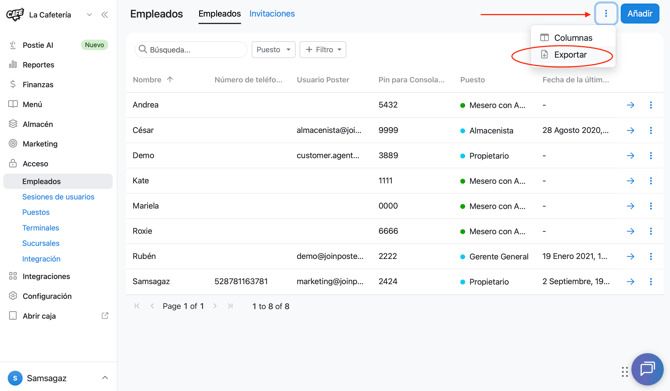Click the Acceso lock icon
670x391 pixels.
pos(13,163)
